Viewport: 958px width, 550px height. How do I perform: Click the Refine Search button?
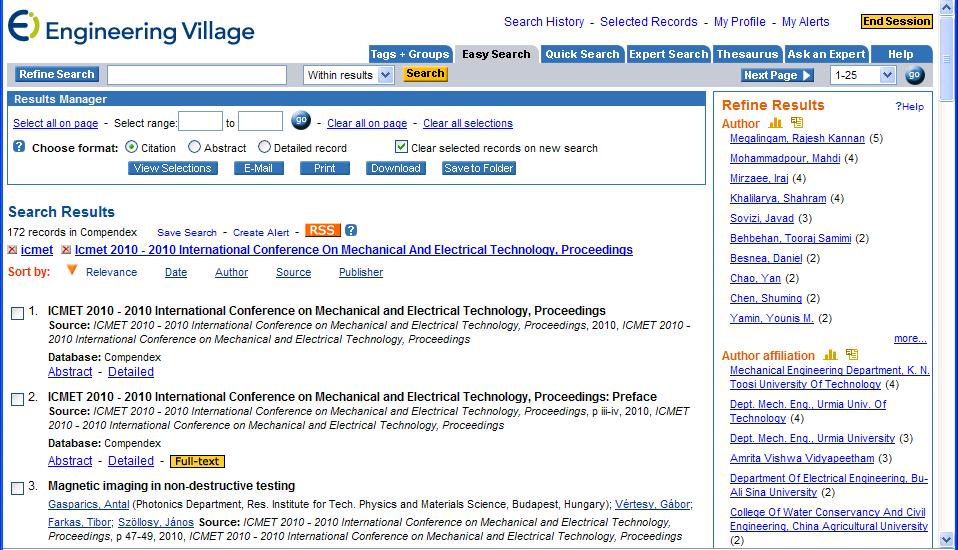pos(57,74)
